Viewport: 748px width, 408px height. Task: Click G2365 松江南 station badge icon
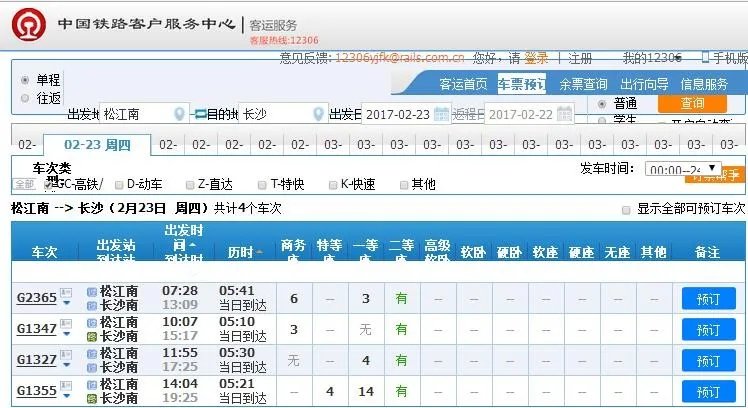(x=92, y=292)
